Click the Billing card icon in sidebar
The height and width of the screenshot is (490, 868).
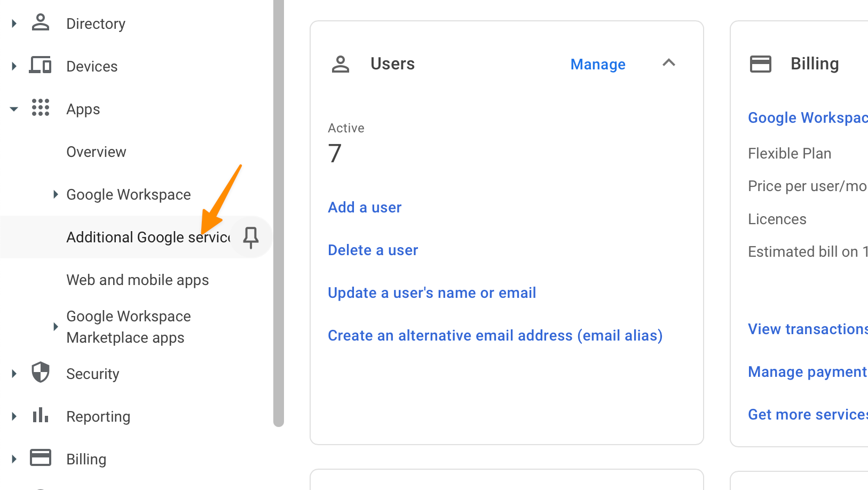tap(41, 458)
